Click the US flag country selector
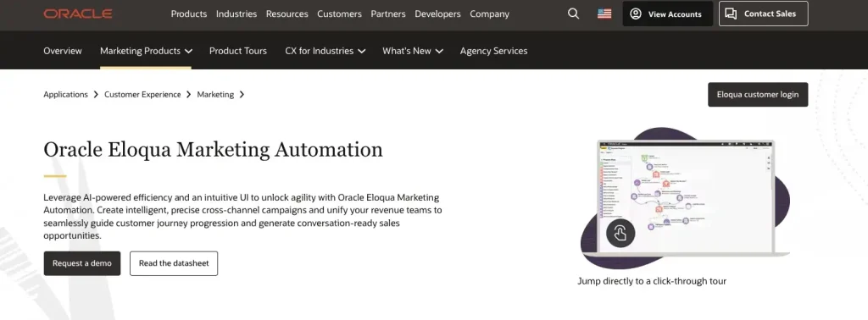This screenshot has height=320, width=868. tap(604, 14)
